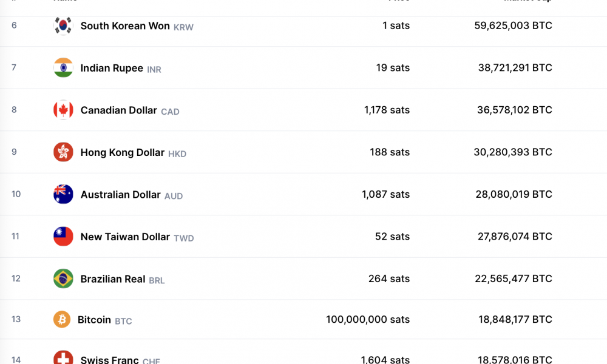Click the New Taiwan Dollar name
Image resolution: width=607 pixels, height=364 pixels.
tap(125, 237)
